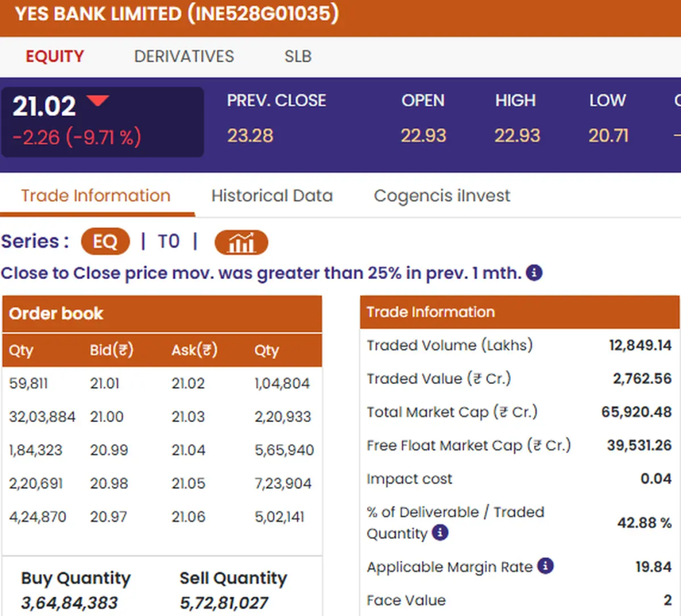Click bid quantity 4,24,870
Viewport: 681px width, 616px height.
pyautogui.click(x=38, y=517)
